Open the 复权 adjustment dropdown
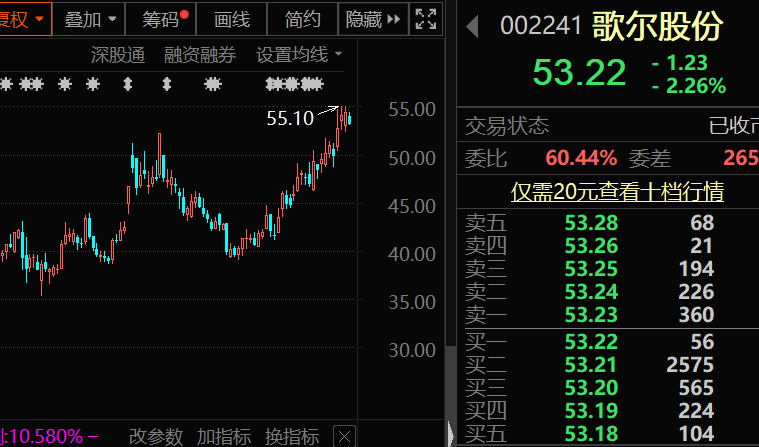Viewport: 759px width, 447px height. click(24, 19)
